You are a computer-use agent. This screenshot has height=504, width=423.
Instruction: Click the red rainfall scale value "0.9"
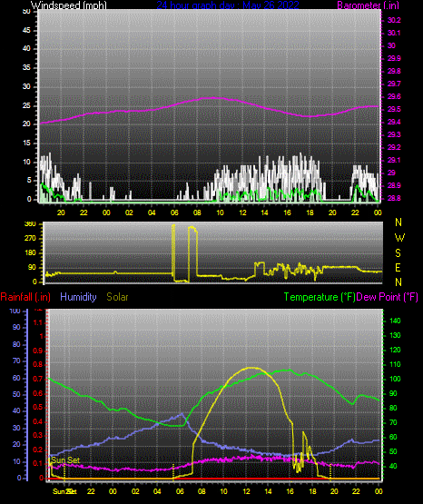pos(38,351)
